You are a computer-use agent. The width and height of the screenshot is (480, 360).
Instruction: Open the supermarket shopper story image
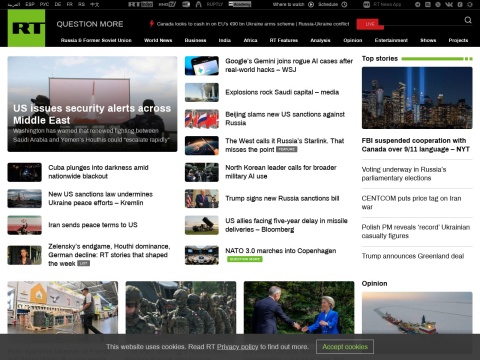point(63,308)
